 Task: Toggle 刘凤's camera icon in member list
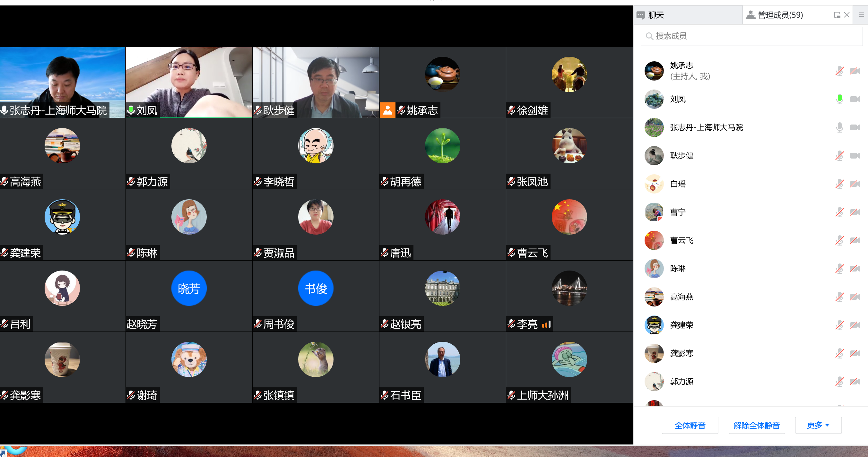(x=855, y=99)
